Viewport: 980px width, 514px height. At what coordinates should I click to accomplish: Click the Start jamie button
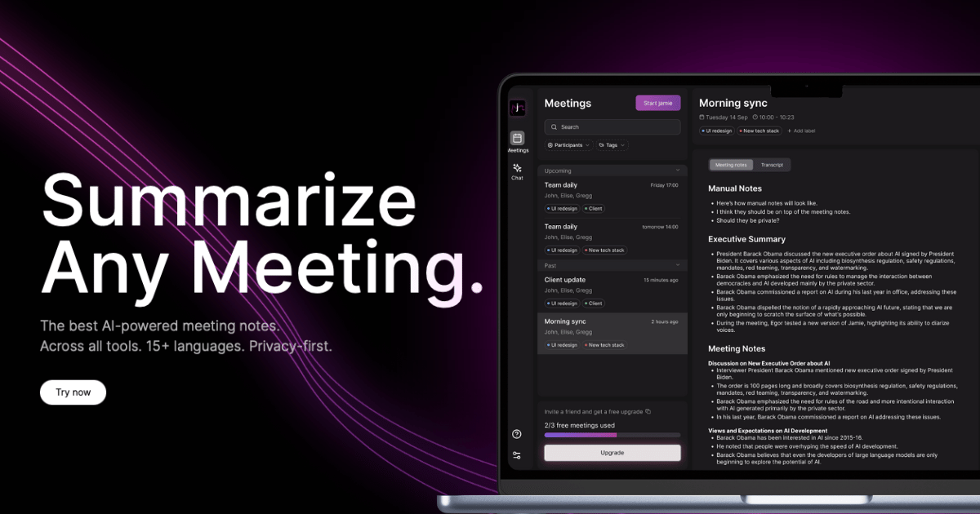coord(657,103)
